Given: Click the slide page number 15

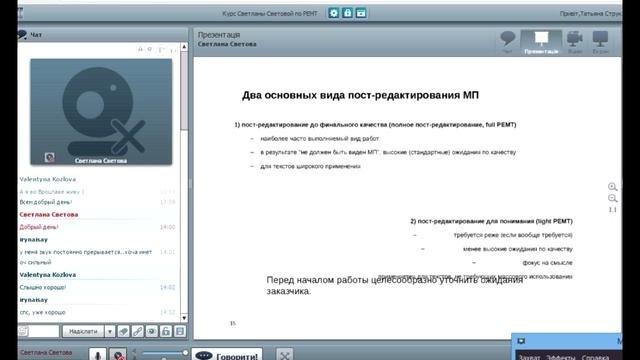Looking at the screenshot, I should (x=233, y=323).
